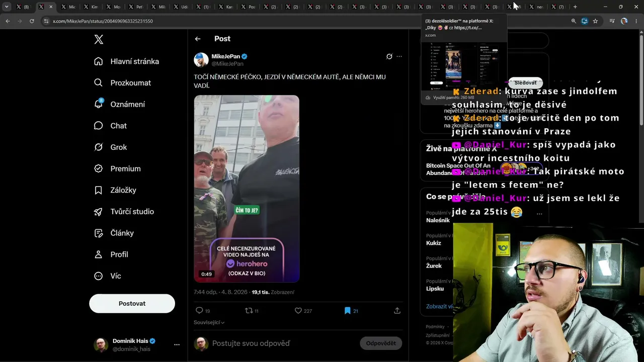
Task: Open Grok from the left sidebar
Action: pyautogui.click(x=111, y=147)
